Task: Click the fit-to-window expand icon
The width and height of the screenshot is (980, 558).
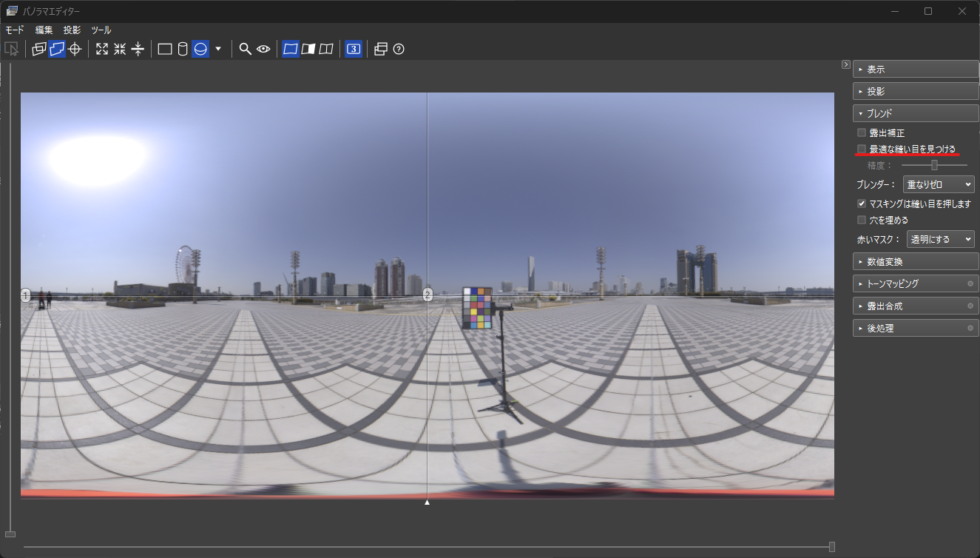Action: pyautogui.click(x=101, y=49)
